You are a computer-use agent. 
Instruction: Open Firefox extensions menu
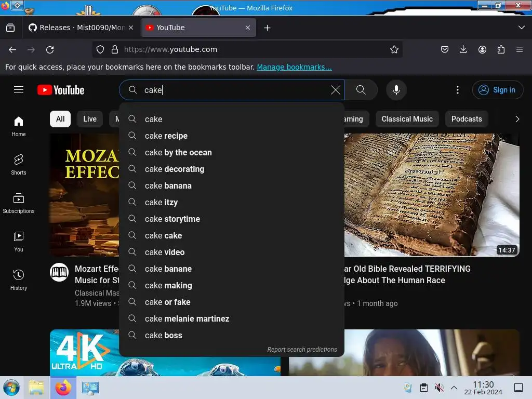point(501,49)
